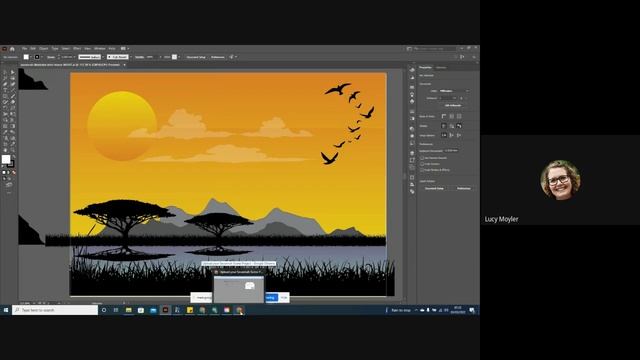Screen dimensions: 640x360
Task: Select the Rectangle tool
Action: coord(5,96)
